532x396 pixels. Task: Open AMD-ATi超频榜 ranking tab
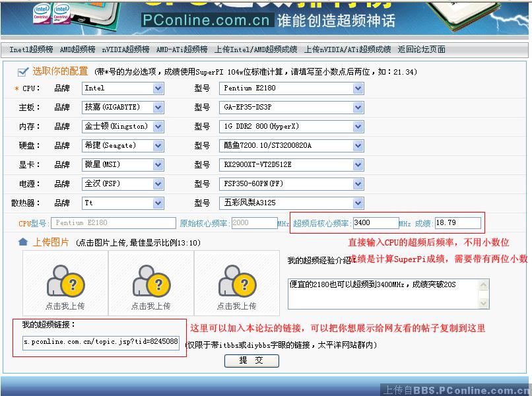pos(182,49)
